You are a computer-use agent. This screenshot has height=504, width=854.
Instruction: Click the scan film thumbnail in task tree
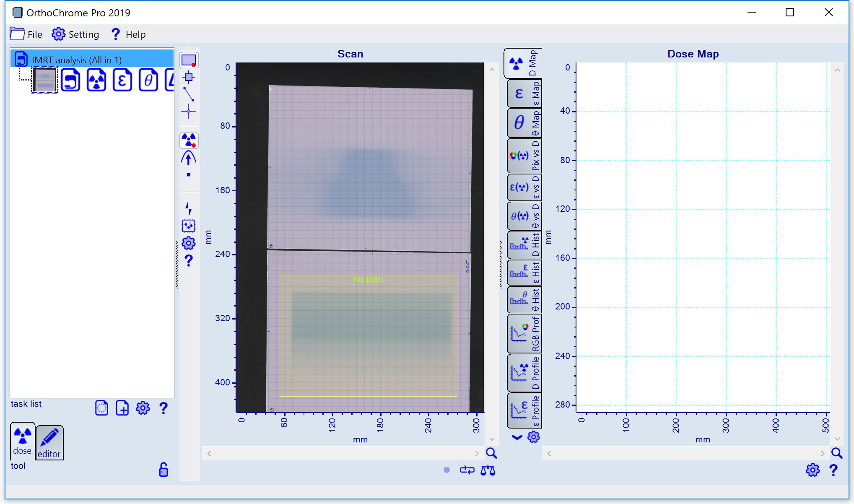click(x=45, y=80)
